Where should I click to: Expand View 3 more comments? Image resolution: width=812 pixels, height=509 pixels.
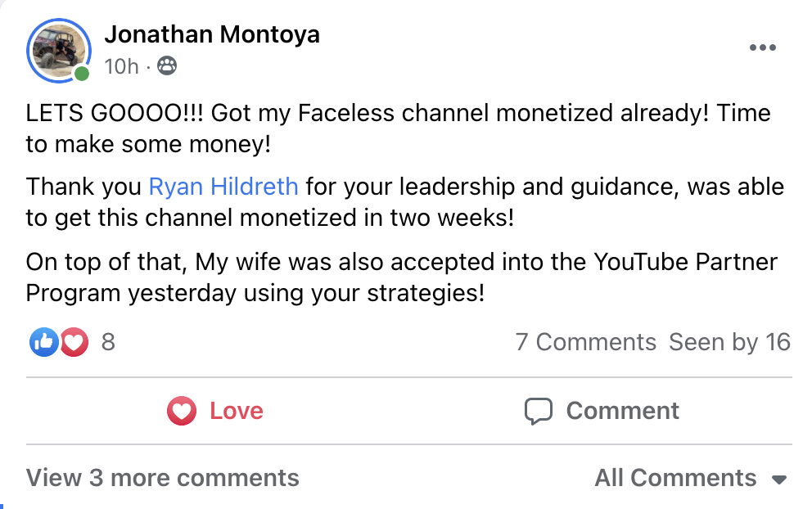pyautogui.click(x=163, y=478)
